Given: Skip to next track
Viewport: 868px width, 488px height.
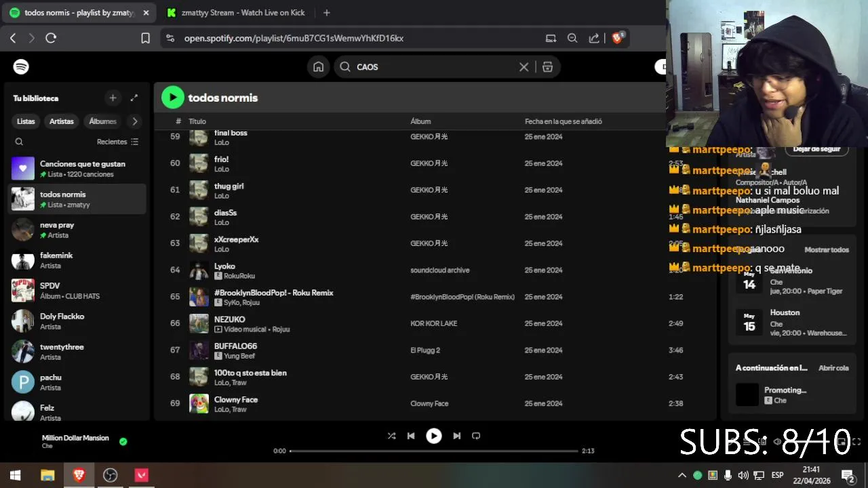Looking at the screenshot, I should pos(456,436).
